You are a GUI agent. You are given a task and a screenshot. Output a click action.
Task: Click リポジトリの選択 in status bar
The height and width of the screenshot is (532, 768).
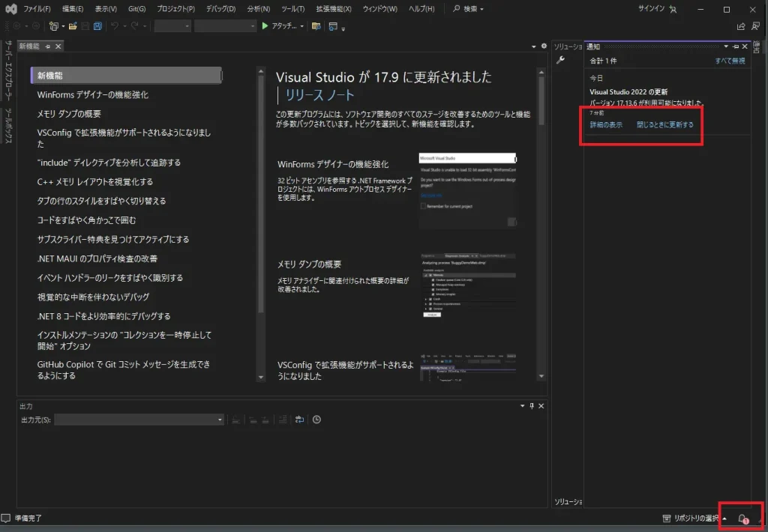coord(696,519)
